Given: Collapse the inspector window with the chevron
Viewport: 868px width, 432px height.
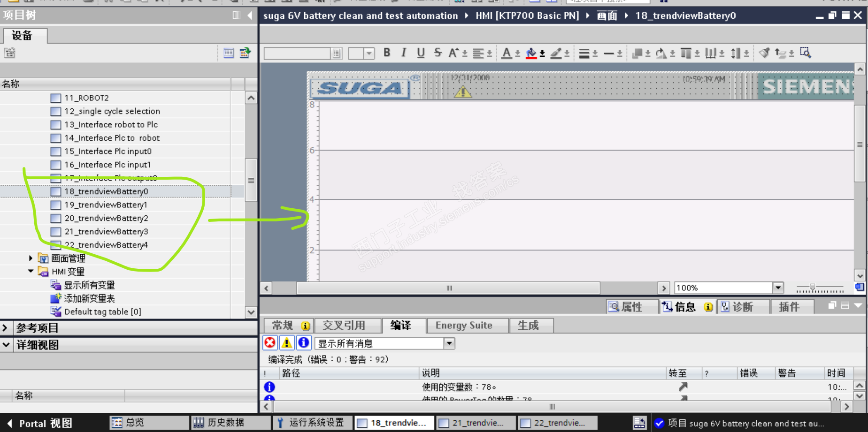Looking at the screenshot, I should tap(858, 306).
